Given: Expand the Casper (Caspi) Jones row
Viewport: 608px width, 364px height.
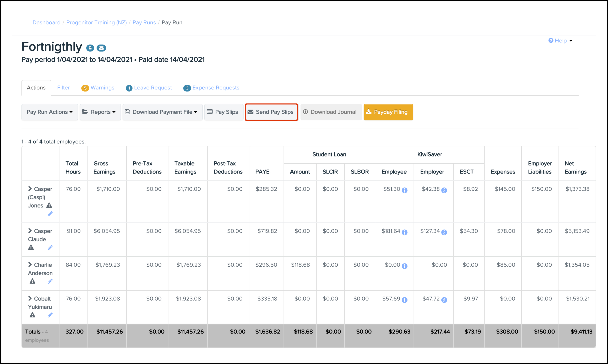Looking at the screenshot, I should click(x=30, y=189).
